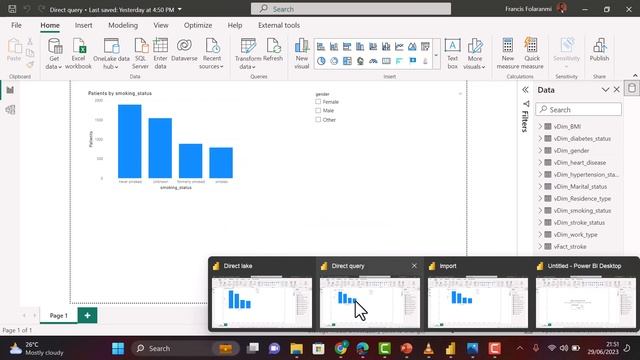Open Power BI from taskbar

(451, 348)
